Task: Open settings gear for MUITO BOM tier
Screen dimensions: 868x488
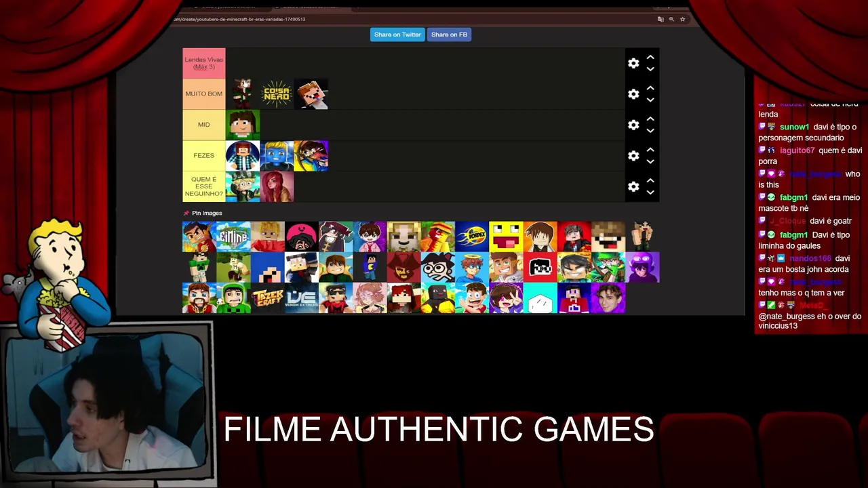Action: pos(633,94)
